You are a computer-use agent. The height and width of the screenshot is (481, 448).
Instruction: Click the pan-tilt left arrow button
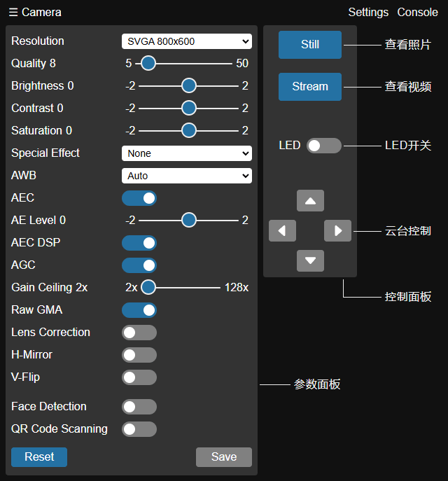click(282, 230)
